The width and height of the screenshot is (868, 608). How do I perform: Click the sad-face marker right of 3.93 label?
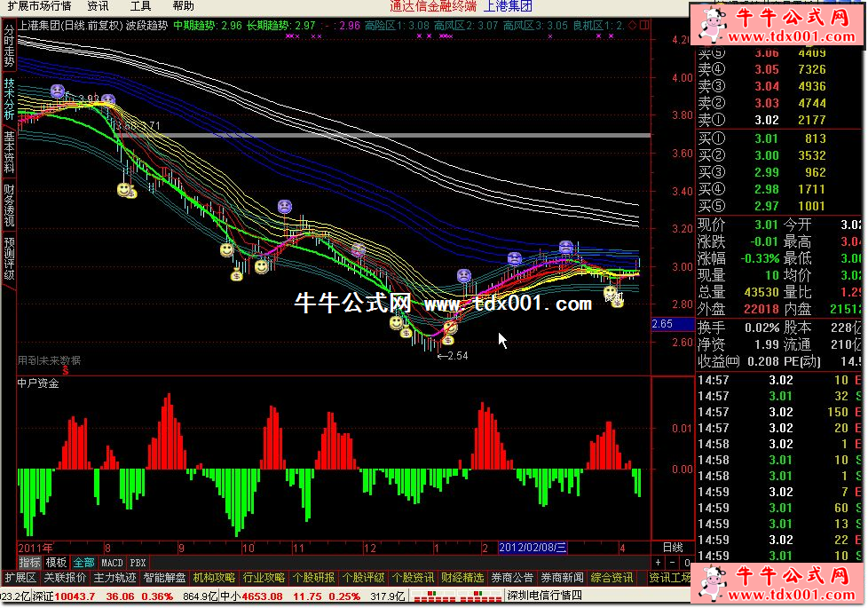pos(108,100)
